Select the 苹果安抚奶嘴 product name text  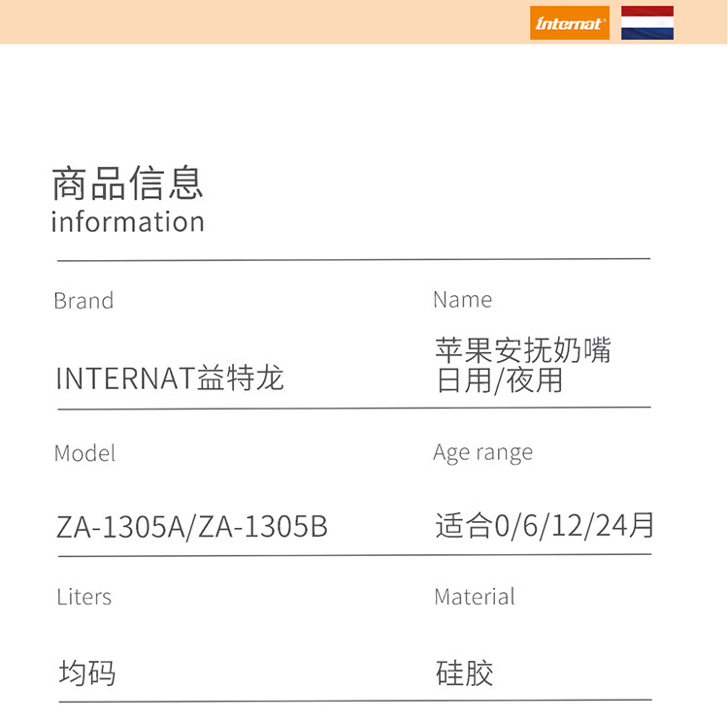click(523, 349)
